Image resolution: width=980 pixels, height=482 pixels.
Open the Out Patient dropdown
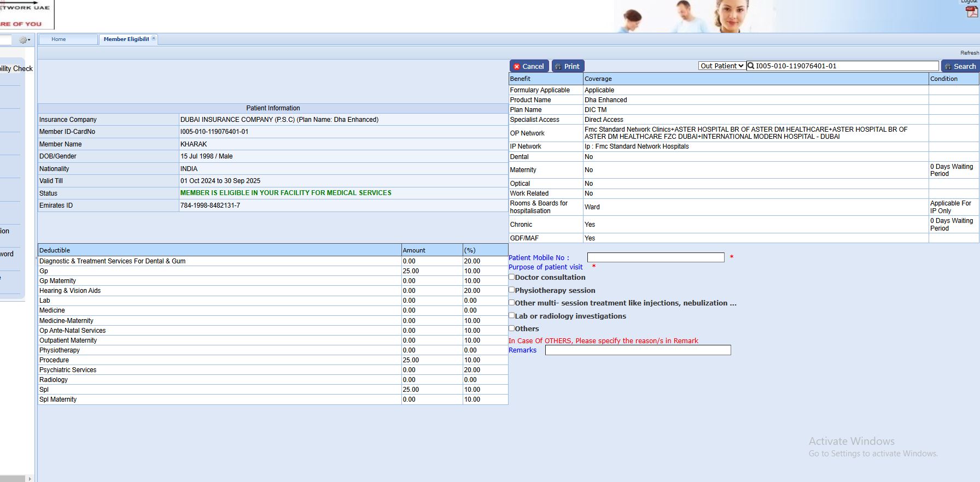point(722,66)
